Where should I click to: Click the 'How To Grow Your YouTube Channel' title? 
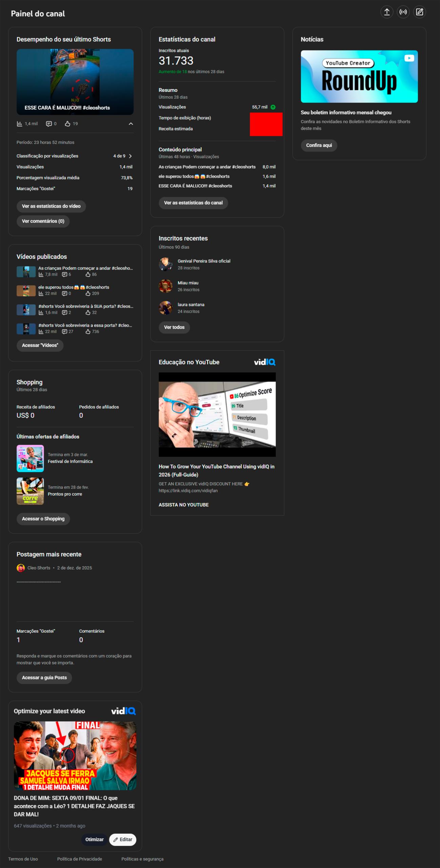coord(217,471)
